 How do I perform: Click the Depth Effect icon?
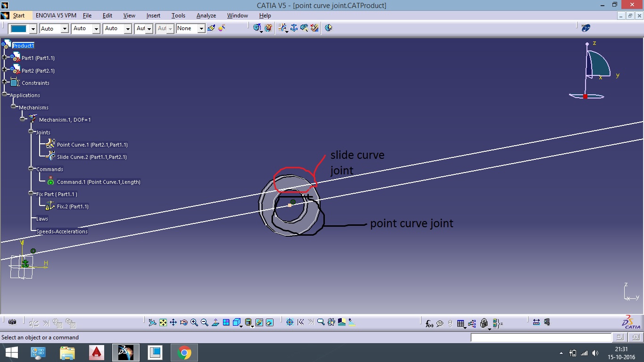click(331, 322)
